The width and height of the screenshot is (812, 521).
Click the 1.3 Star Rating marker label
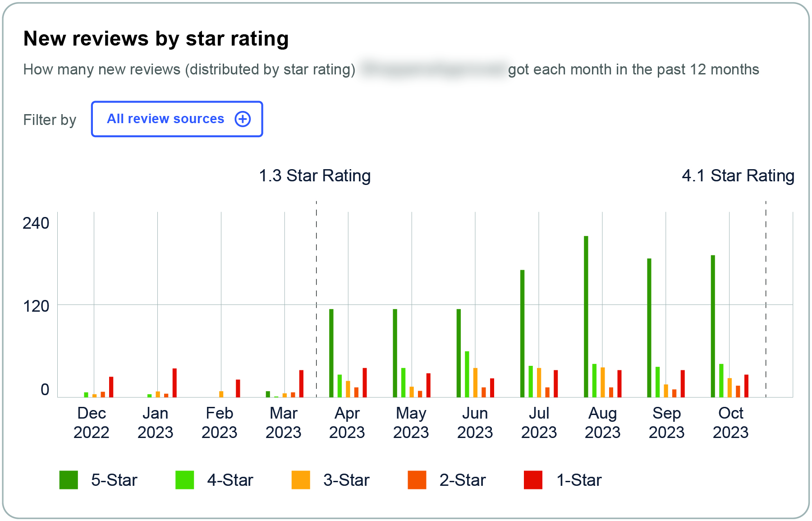tap(314, 175)
